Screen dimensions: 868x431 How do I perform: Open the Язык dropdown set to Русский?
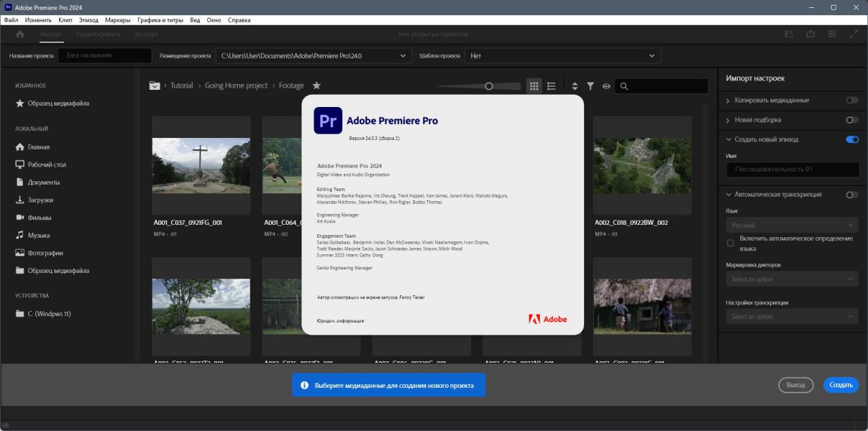tap(792, 225)
